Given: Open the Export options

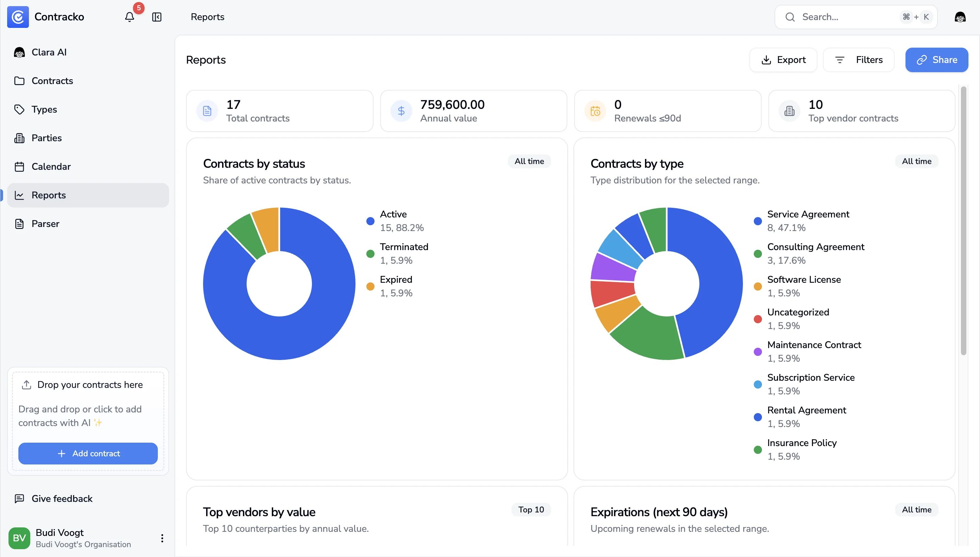Looking at the screenshot, I should pyautogui.click(x=783, y=60).
